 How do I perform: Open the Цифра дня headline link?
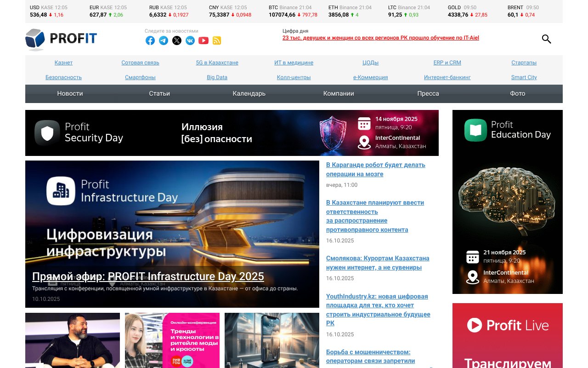[x=380, y=38]
